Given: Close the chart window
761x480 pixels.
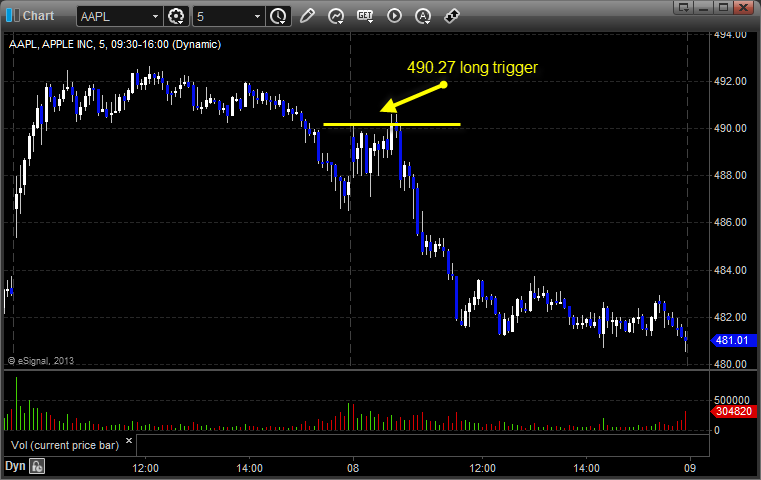Looking at the screenshot, I should (744, 7).
